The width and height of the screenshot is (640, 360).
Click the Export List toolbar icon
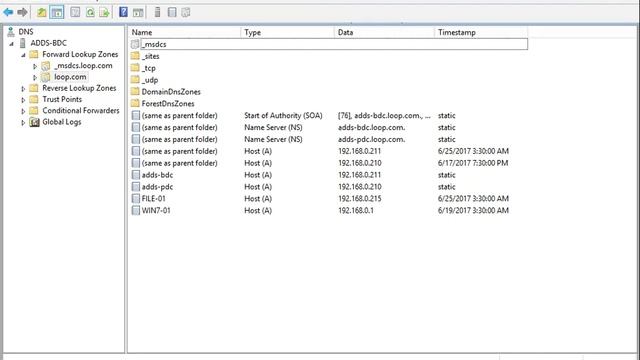(x=105, y=12)
